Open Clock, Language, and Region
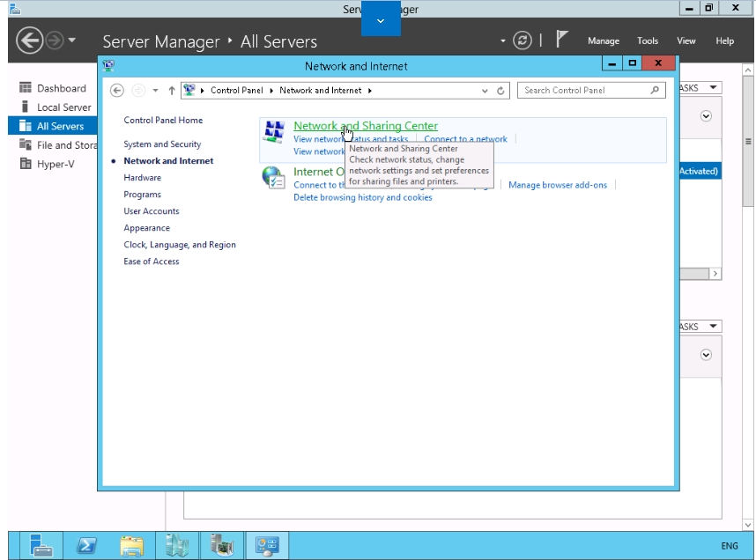Image resolution: width=756 pixels, height=560 pixels. 180,245
